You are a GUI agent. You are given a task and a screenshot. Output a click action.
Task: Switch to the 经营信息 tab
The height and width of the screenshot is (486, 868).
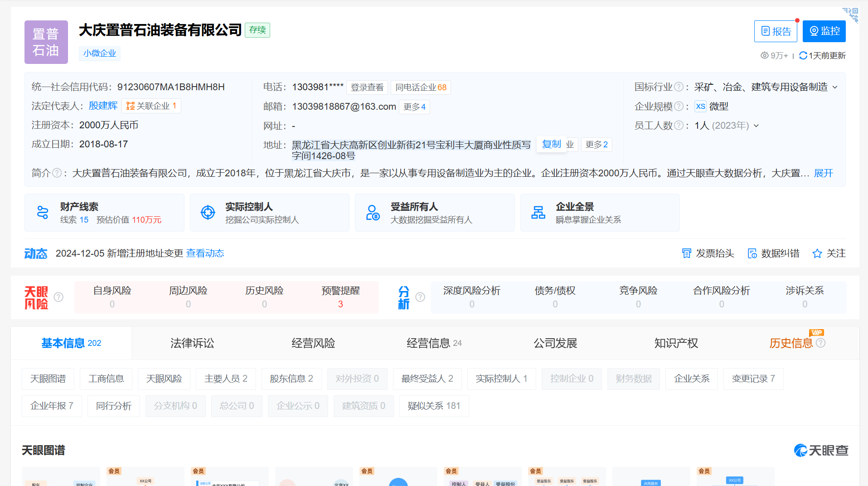pos(434,343)
